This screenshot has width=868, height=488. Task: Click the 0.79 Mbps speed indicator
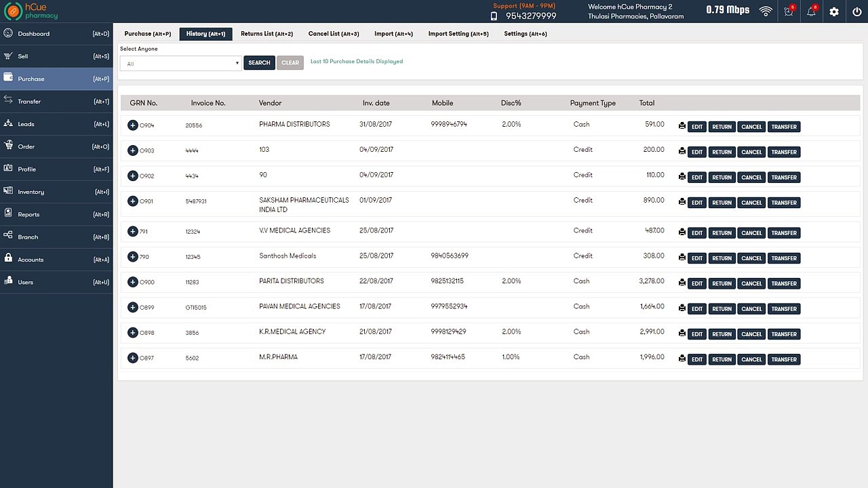[x=728, y=10]
